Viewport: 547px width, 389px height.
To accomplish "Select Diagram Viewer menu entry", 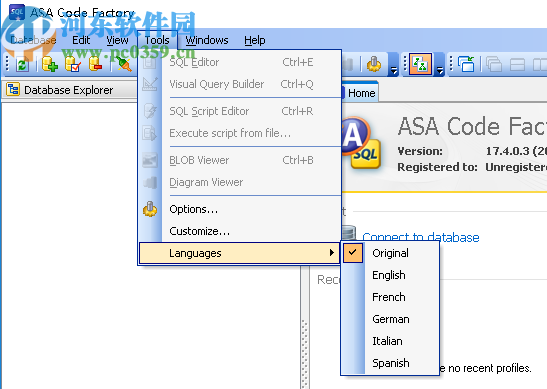I will [240, 182].
